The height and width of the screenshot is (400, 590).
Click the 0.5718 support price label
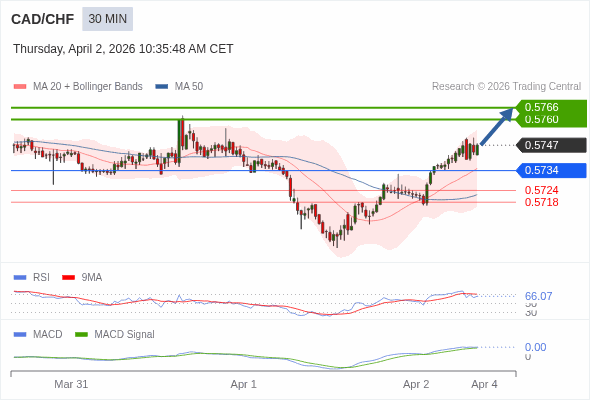pyautogui.click(x=541, y=202)
